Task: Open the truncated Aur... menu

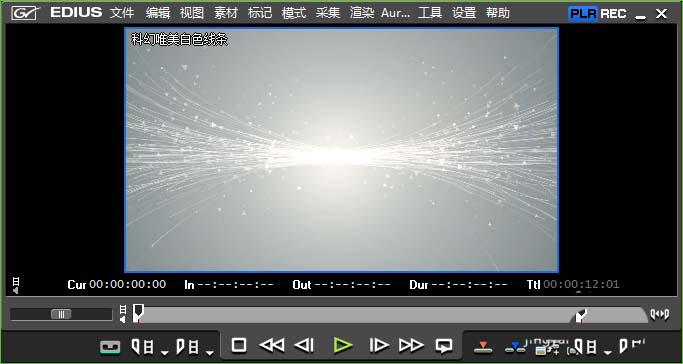Action: point(395,13)
